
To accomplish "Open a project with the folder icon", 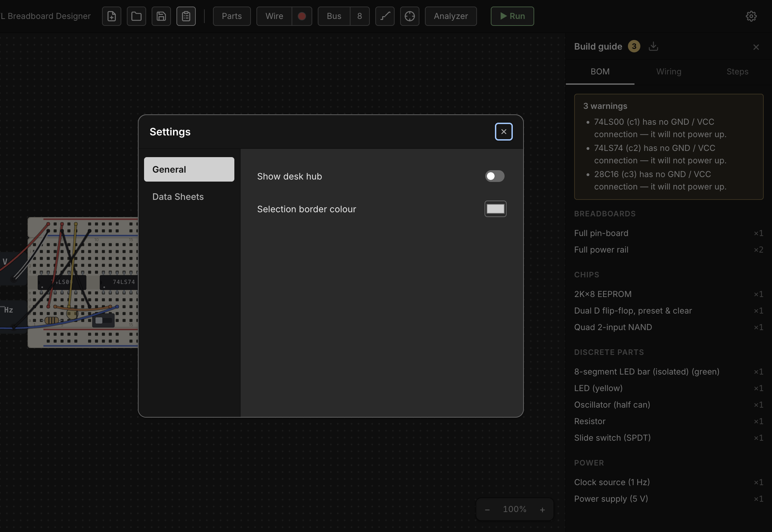I will point(136,16).
